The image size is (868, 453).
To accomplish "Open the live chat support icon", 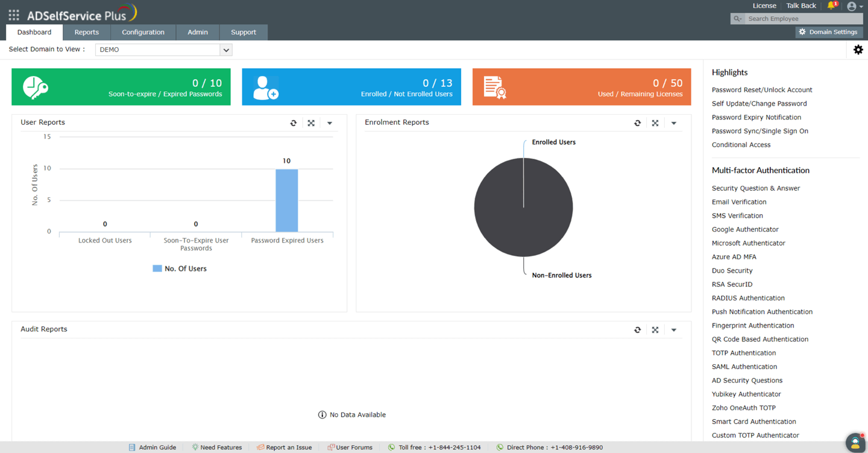I will point(855,443).
